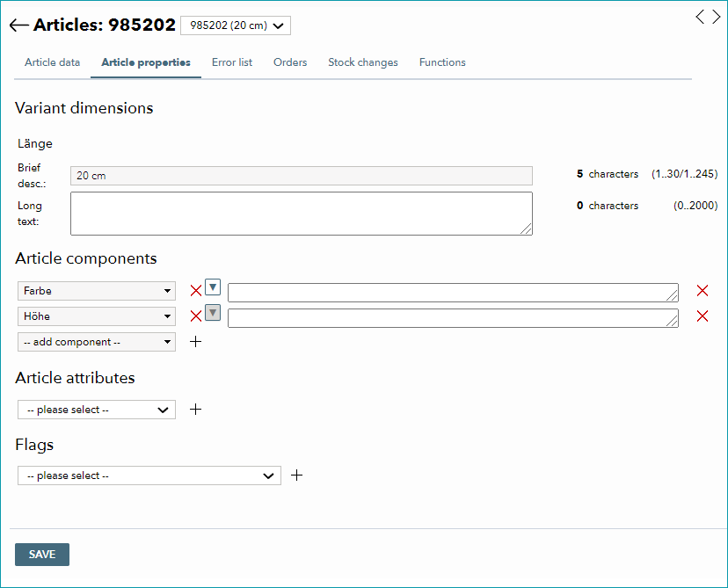The image size is (728, 588).
Task: Open the value picker for Farbe row
Action: coord(213,287)
